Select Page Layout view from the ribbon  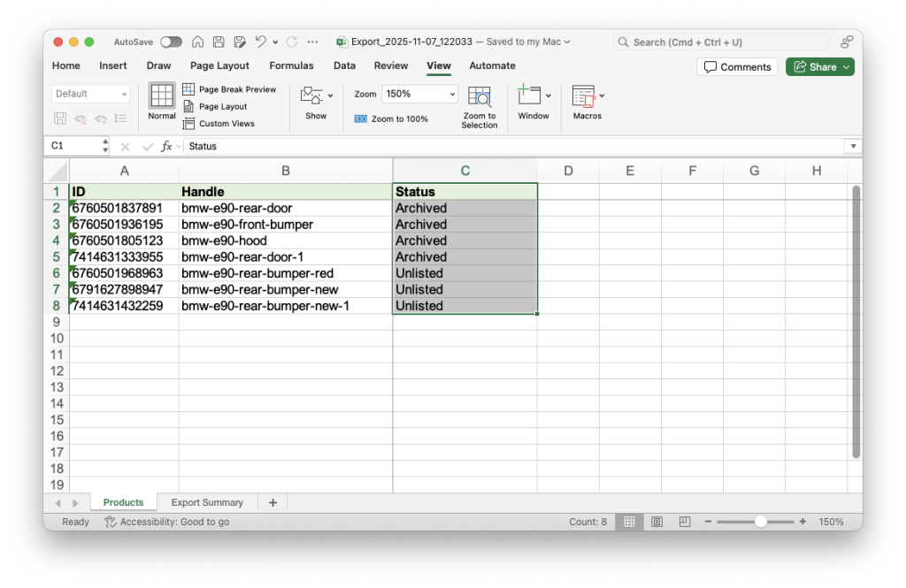(x=219, y=106)
